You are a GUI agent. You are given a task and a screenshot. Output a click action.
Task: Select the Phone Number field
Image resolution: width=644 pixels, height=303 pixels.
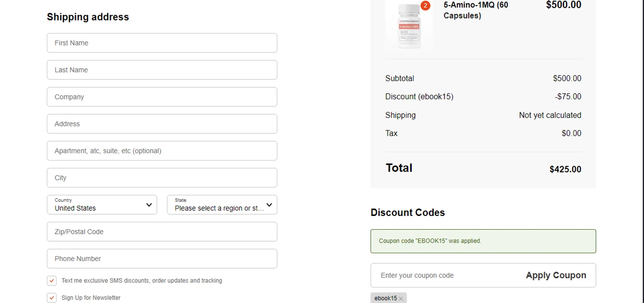click(x=162, y=259)
